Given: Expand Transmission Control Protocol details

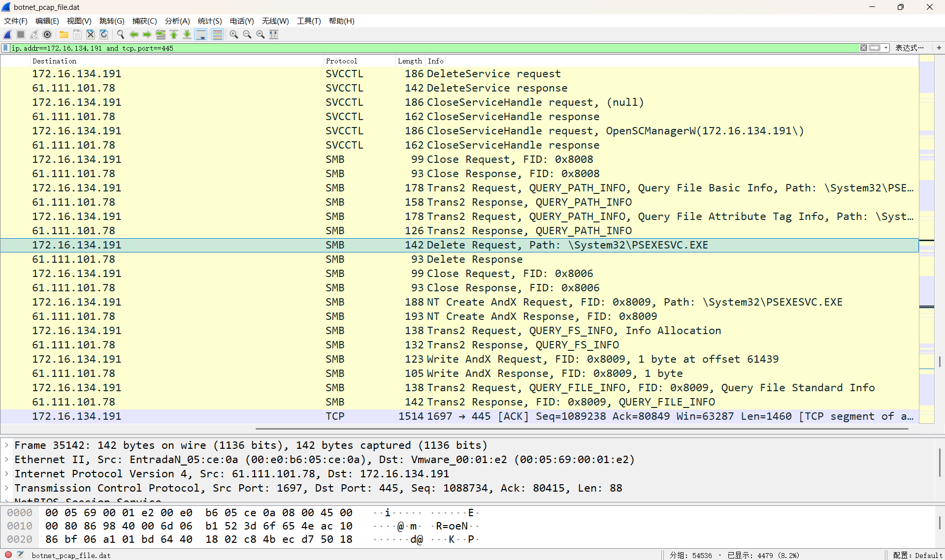Looking at the screenshot, I should pos(6,488).
